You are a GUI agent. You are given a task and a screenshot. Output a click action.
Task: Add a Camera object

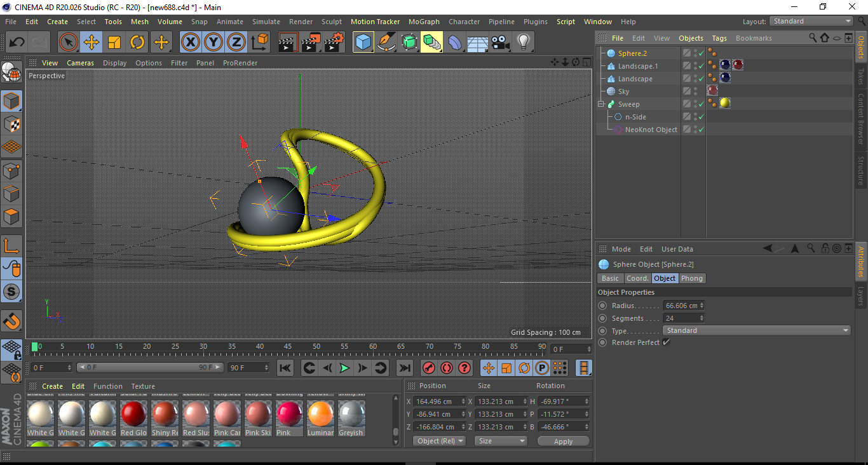[501, 43]
